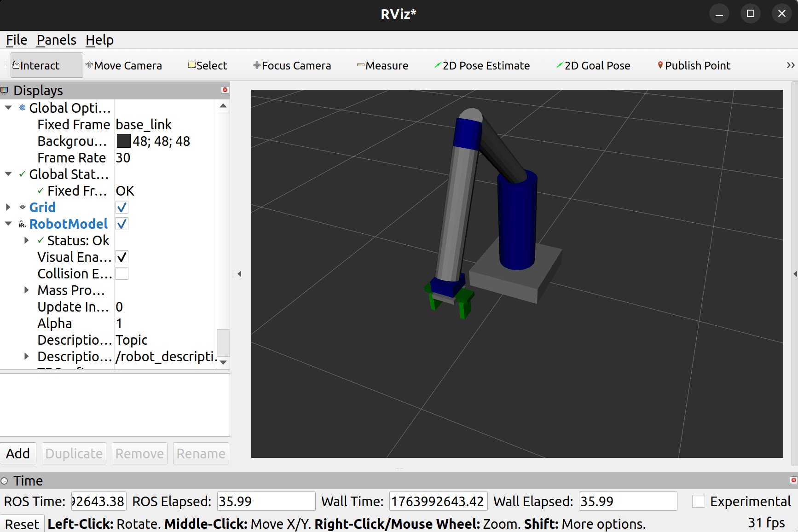This screenshot has height=532, width=798.
Task: Click the Background color swatch
Action: [123, 141]
